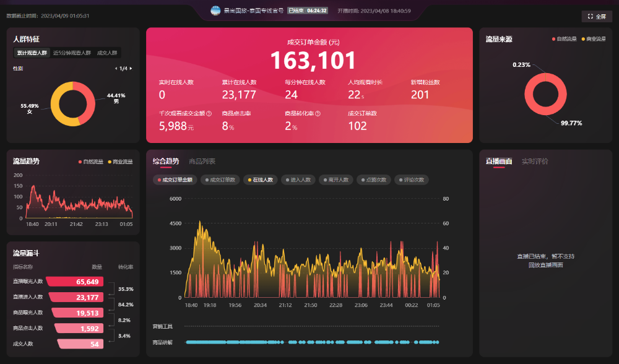
Task: Toggle the 在线人数 series chip
Action: pyautogui.click(x=260, y=180)
